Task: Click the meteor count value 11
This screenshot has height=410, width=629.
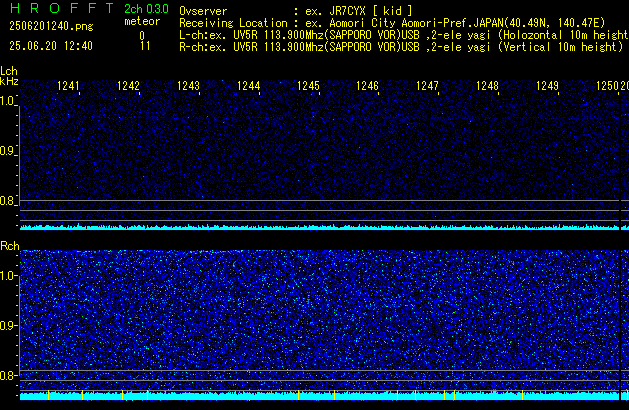Action: 145,46
